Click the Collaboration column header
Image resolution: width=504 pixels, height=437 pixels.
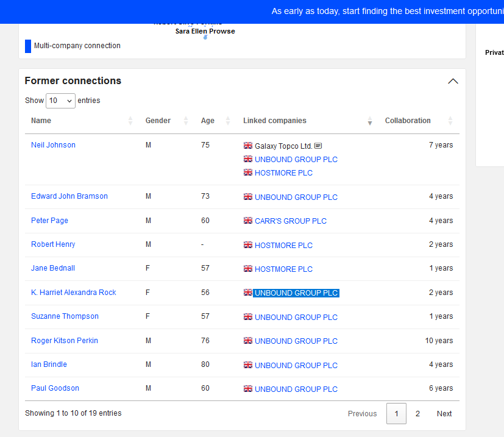(x=408, y=121)
